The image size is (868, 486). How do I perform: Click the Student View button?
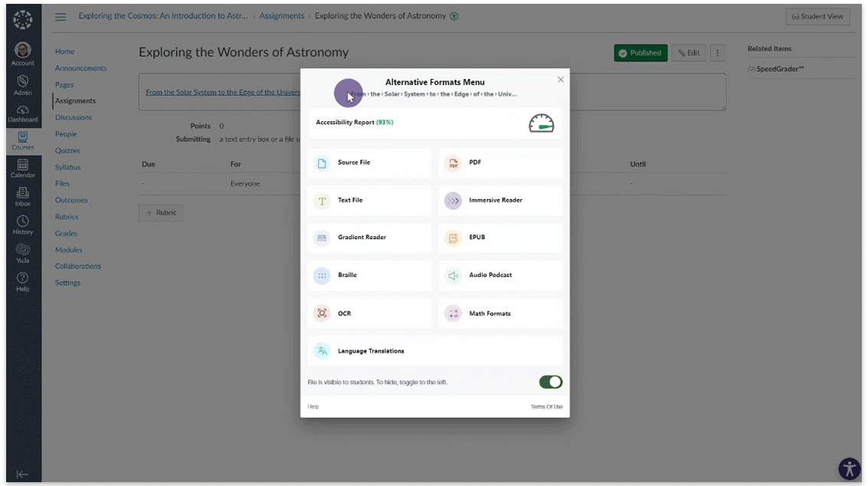(817, 17)
